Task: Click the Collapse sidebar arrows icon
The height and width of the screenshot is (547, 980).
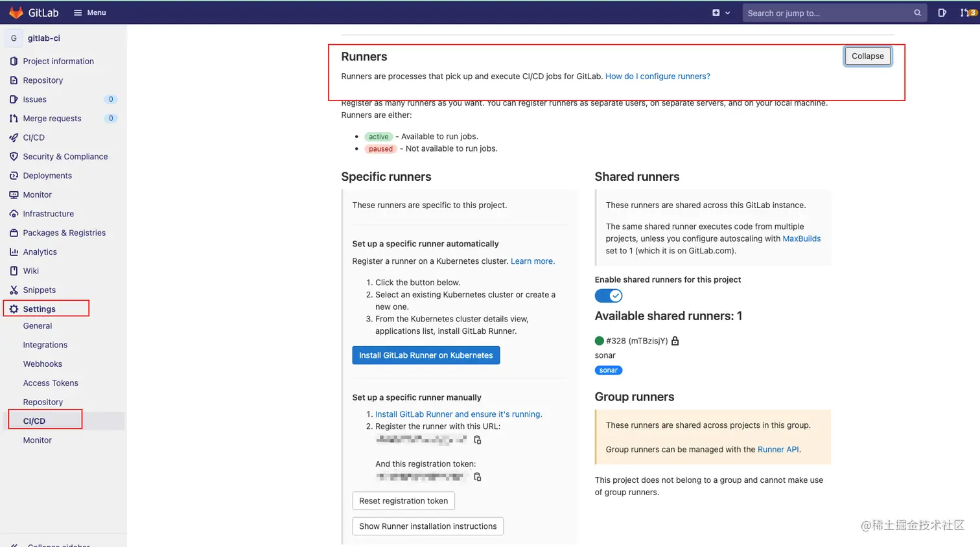Action: 14,545
